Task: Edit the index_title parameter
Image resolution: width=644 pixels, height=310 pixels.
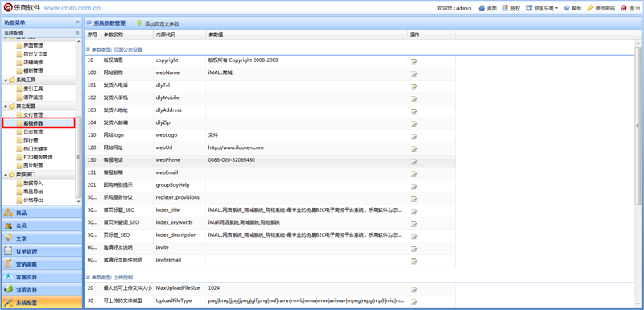Action: click(x=415, y=212)
